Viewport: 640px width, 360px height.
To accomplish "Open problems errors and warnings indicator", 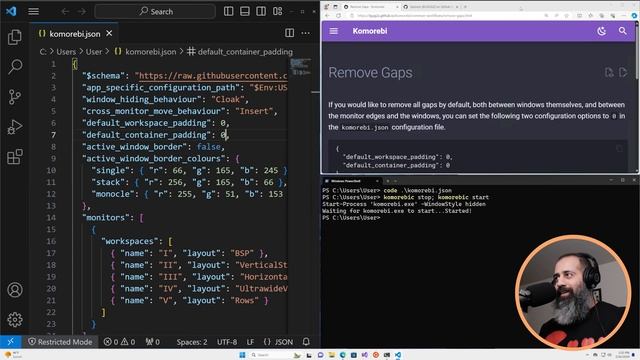I will [x=119, y=342].
